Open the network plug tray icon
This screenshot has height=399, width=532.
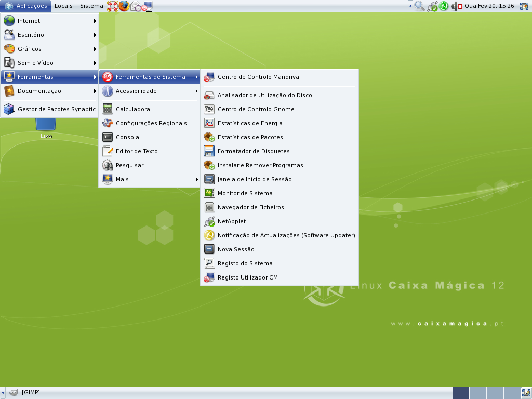click(x=432, y=6)
